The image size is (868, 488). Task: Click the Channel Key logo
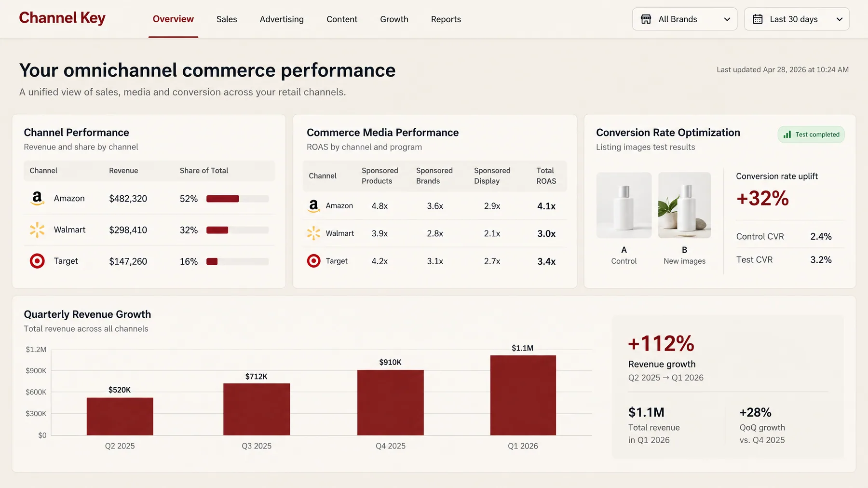[62, 18]
